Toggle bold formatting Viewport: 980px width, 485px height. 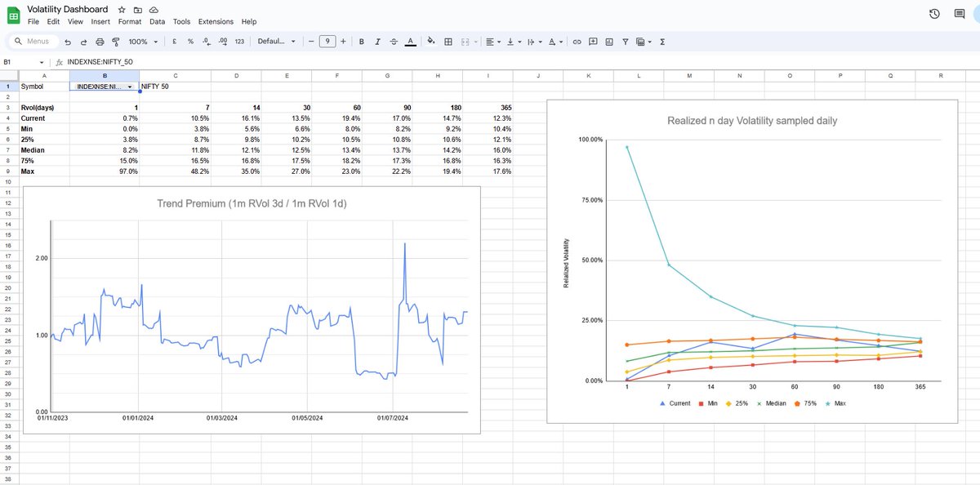362,42
